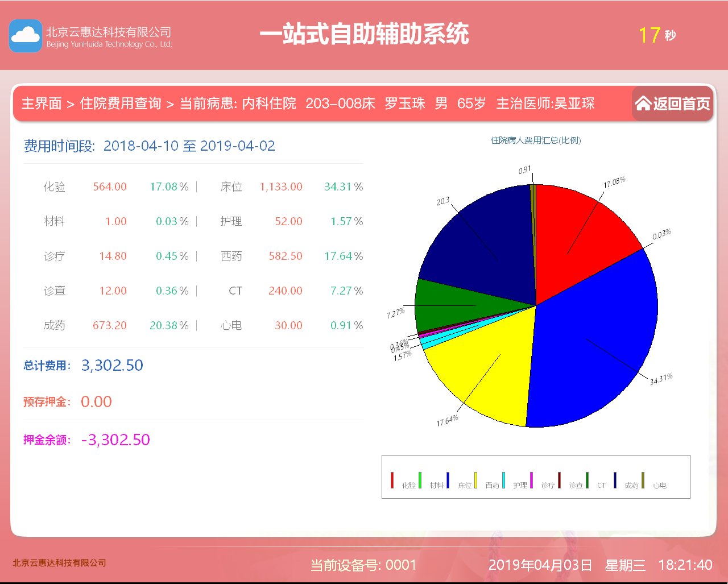The height and width of the screenshot is (584, 728).
Task: Click the footer date 2019年04月03日
Action: pos(540,565)
